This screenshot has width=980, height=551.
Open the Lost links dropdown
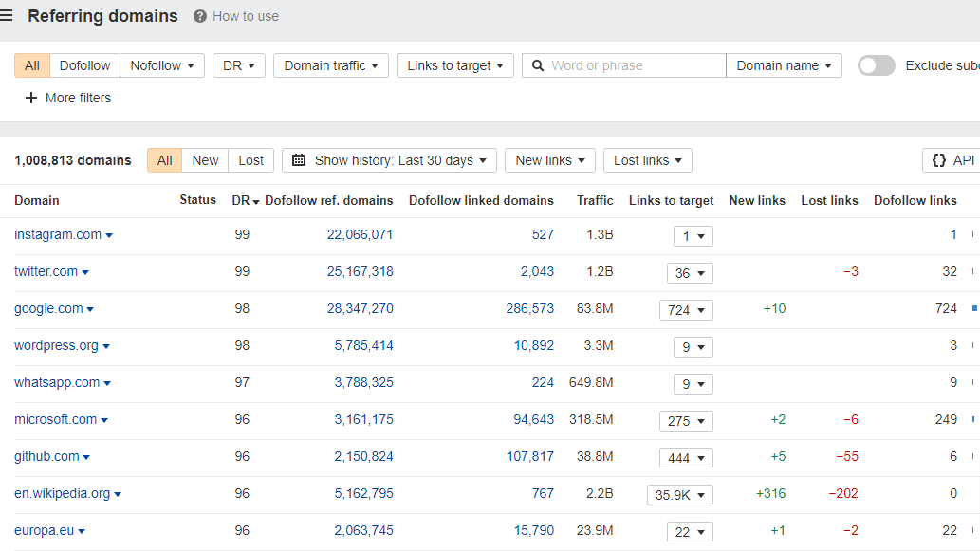(648, 160)
